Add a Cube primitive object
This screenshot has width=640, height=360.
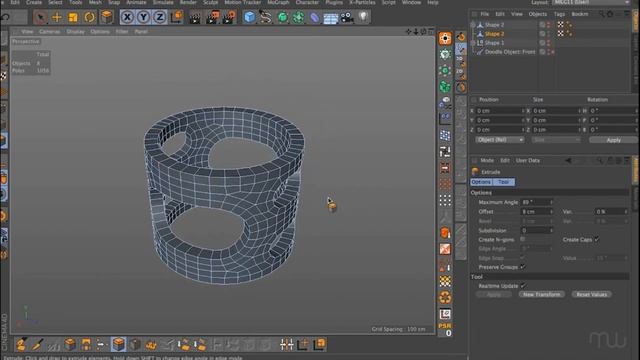(249, 17)
